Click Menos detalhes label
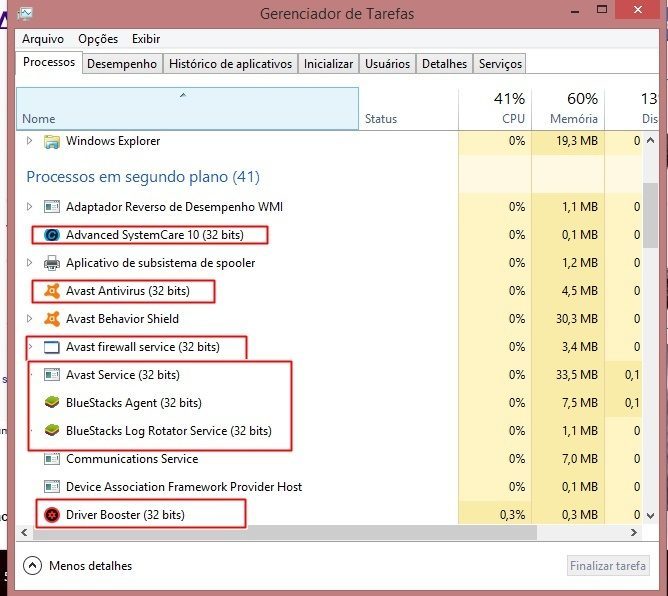Screen dimensions: 668x596 90,566
